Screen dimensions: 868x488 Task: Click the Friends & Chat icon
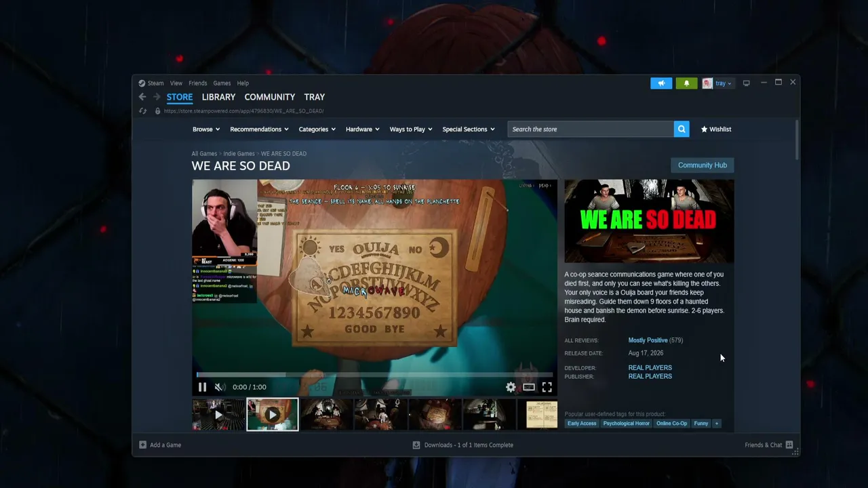[790, 445]
